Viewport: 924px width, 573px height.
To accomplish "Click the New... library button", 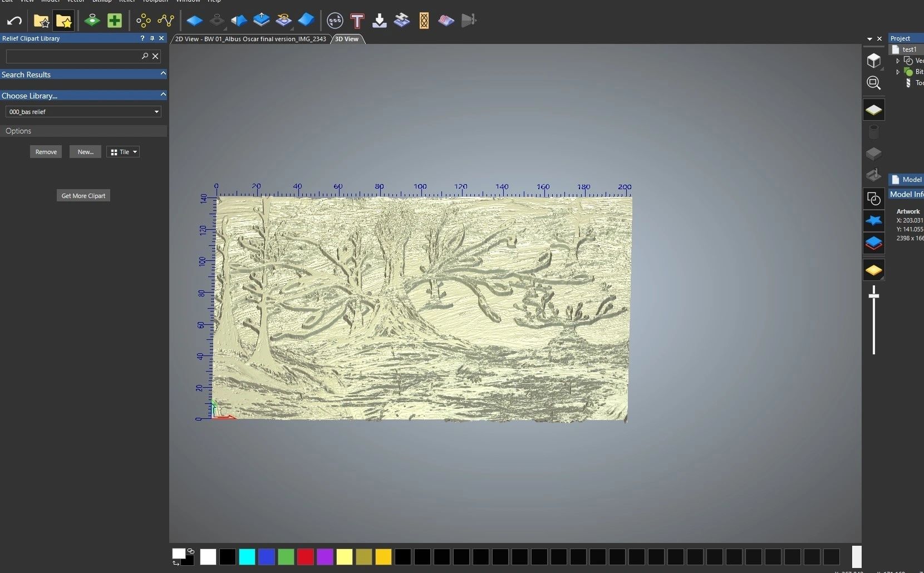I will pos(85,152).
